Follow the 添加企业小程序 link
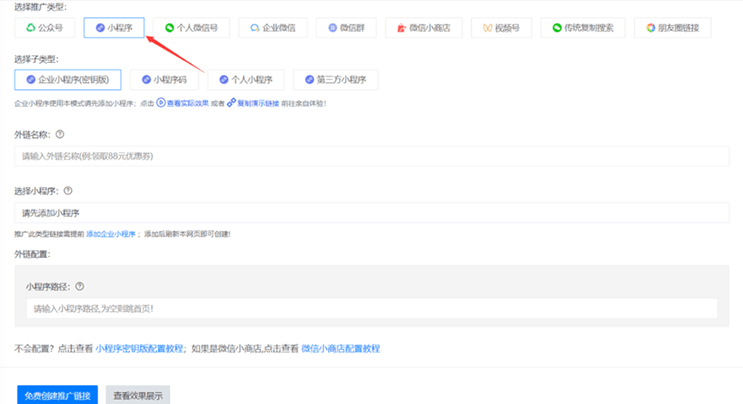 [110, 234]
